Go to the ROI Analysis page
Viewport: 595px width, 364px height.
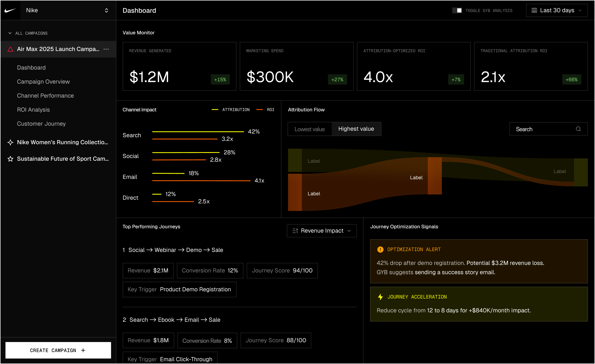point(33,110)
